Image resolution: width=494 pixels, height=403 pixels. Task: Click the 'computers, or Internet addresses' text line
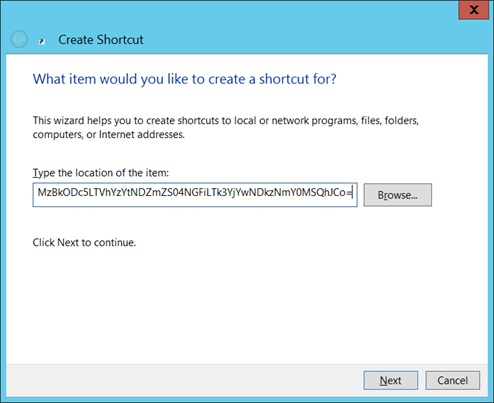click(x=109, y=135)
